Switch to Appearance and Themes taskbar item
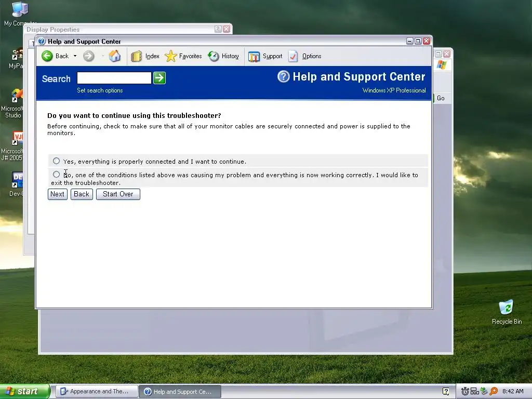532x399 pixels. pyautogui.click(x=97, y=392)
